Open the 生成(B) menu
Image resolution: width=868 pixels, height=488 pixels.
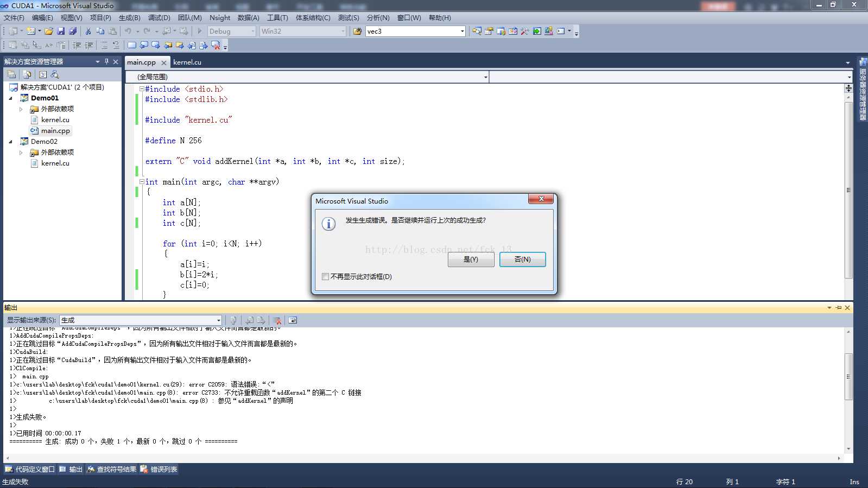129,18
